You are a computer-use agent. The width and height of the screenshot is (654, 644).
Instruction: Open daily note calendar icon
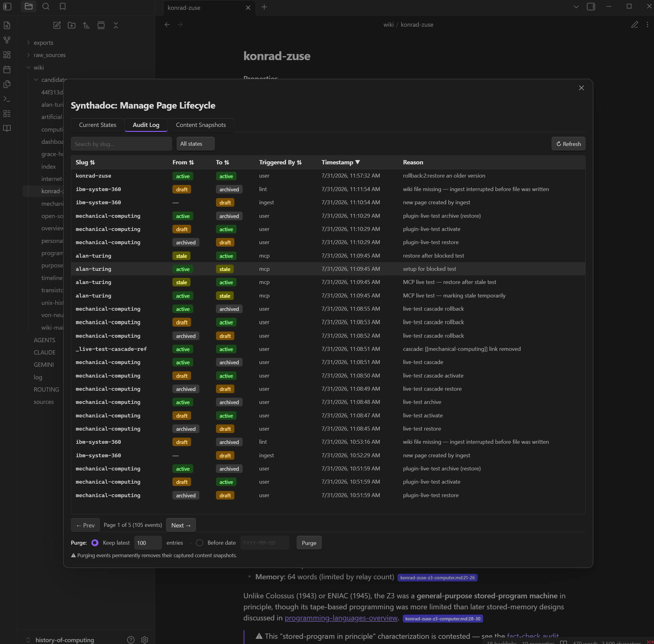(x=7, y=69)
